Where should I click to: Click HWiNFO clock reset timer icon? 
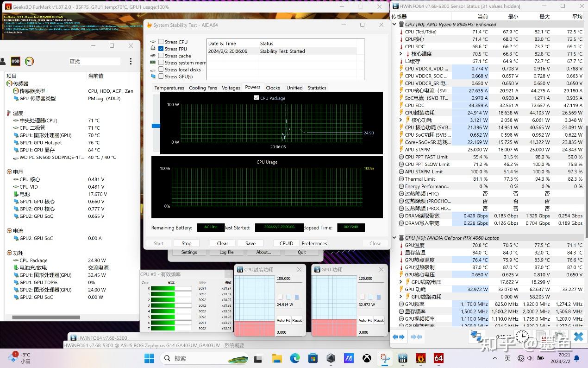(x=522, y=336)
